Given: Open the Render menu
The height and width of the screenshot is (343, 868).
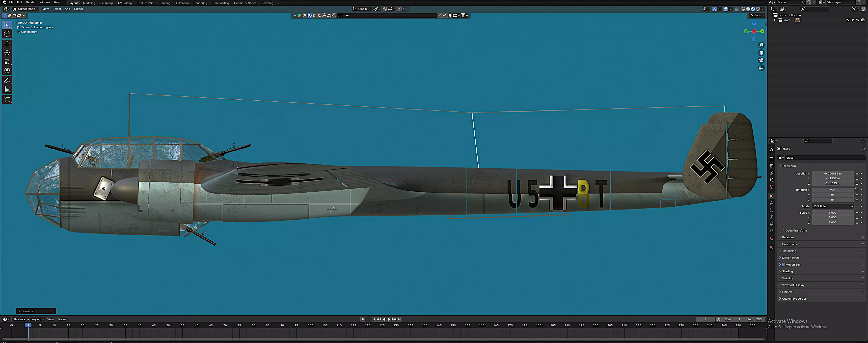Looking at the screenshot, I should (31, 2).
